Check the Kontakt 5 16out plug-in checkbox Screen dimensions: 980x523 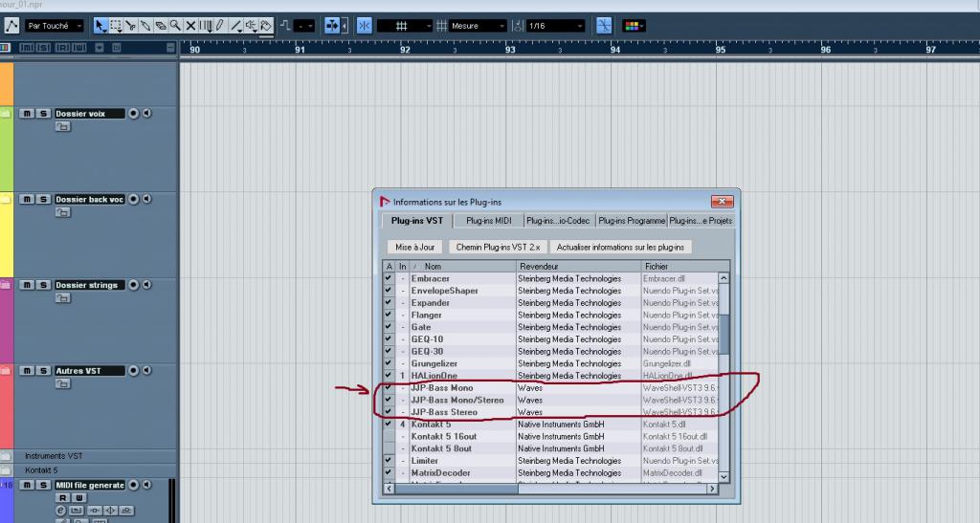(x=389, y=436)
